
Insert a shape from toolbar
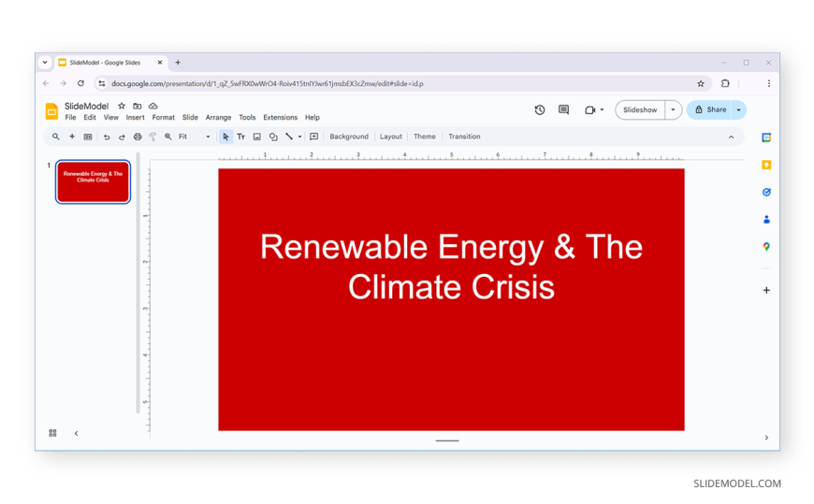point(273,137)
